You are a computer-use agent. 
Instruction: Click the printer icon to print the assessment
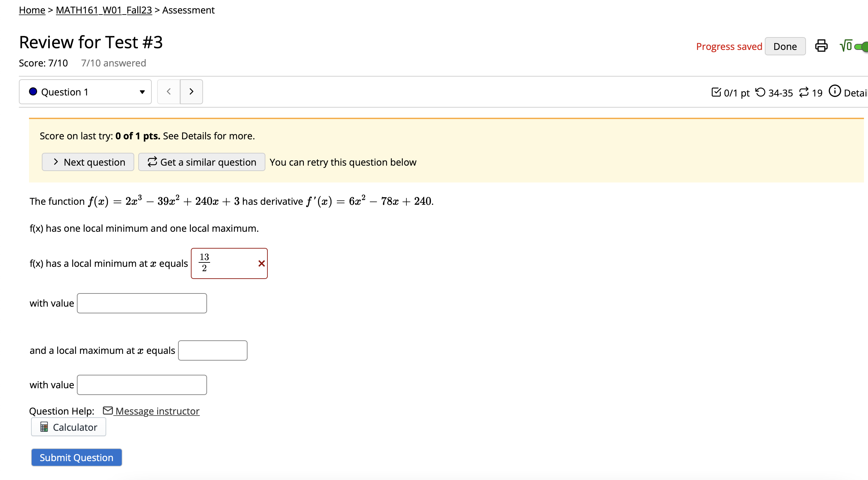click(821, 46)
